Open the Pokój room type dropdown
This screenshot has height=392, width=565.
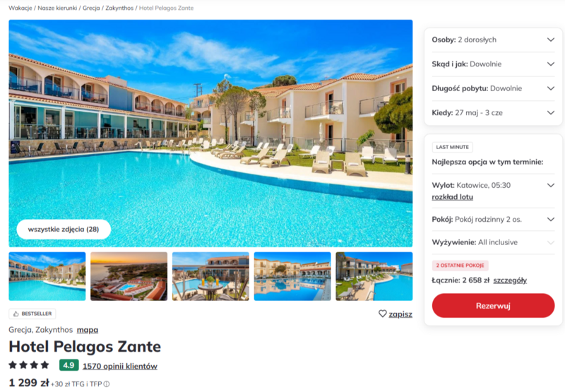[x=493, y=220]
